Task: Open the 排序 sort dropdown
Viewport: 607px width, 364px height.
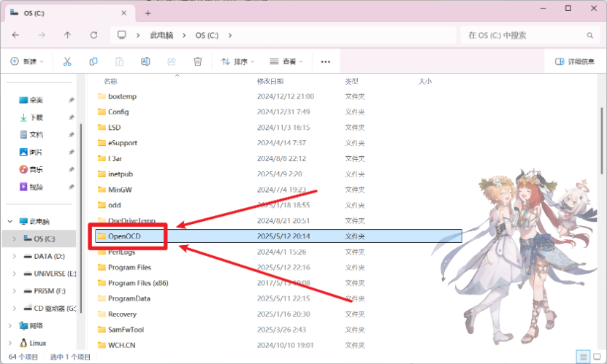Action: 237,61
